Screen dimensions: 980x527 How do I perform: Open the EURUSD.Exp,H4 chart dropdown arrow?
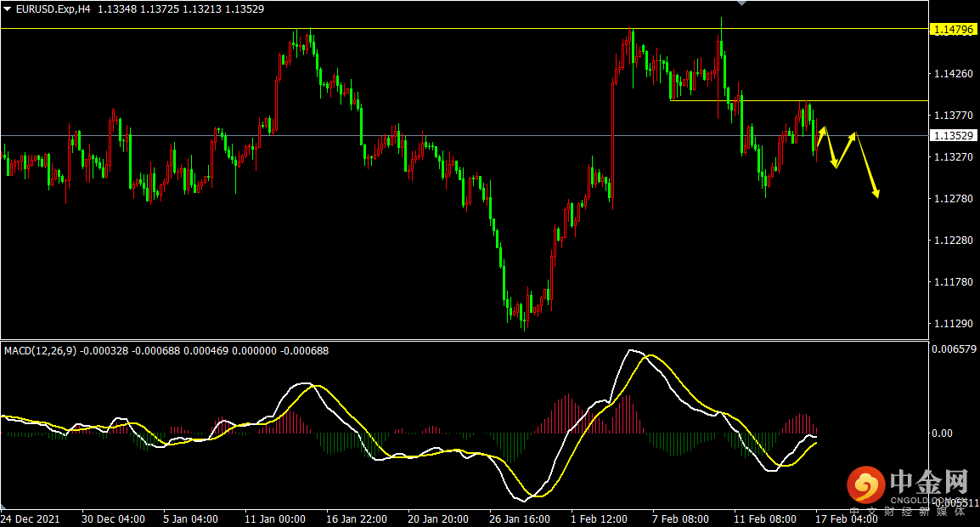(8, 9)
